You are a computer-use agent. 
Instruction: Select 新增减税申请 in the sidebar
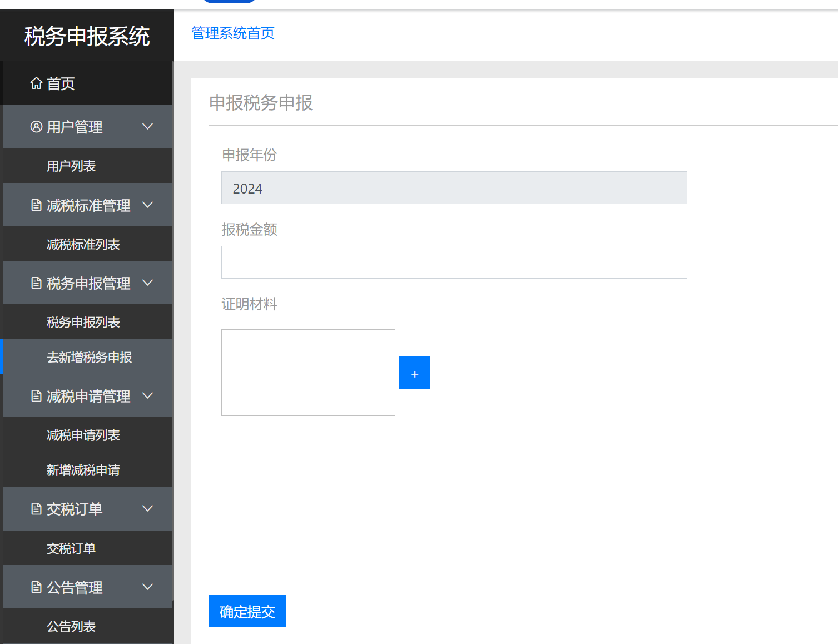click(83, 470)
